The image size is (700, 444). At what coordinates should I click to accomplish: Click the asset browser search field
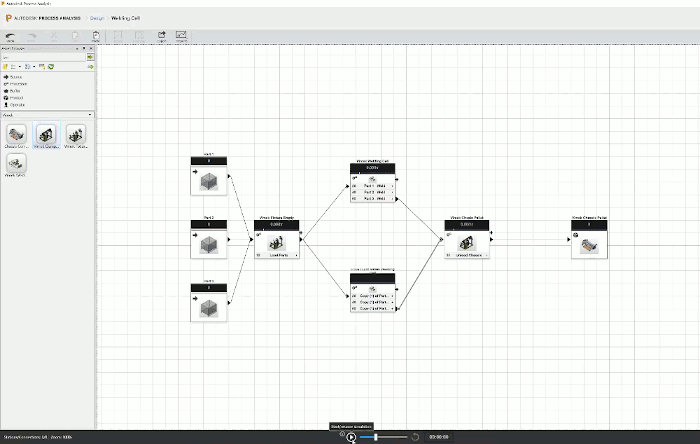43,57
